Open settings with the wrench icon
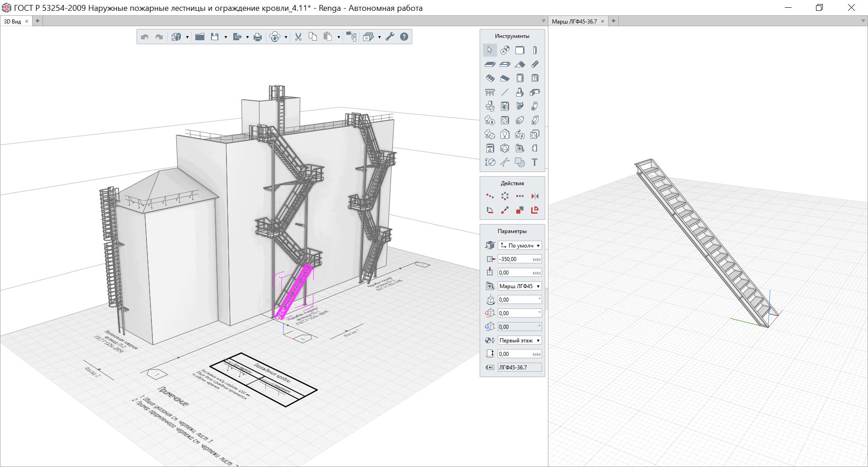 tap(390, 37)
